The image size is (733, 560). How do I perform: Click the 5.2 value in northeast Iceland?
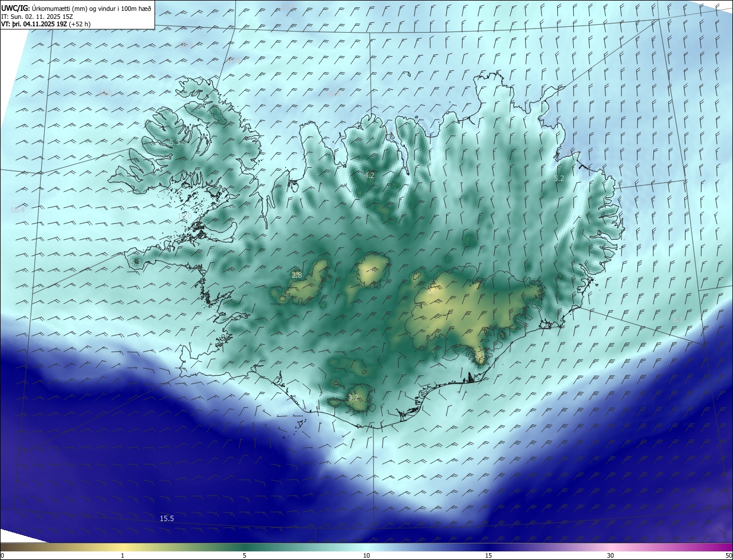coord(559,179)
